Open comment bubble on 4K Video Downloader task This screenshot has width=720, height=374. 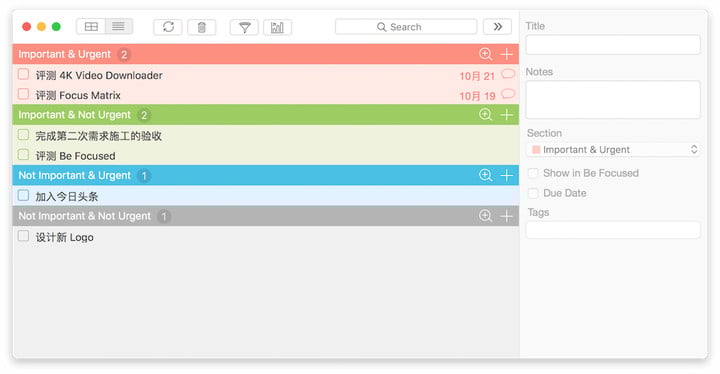click(507, 74)
